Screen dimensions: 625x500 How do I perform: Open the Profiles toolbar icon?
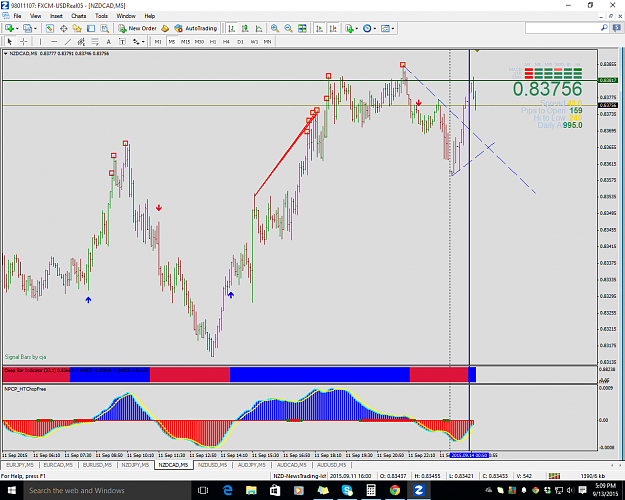pos(28,28)
